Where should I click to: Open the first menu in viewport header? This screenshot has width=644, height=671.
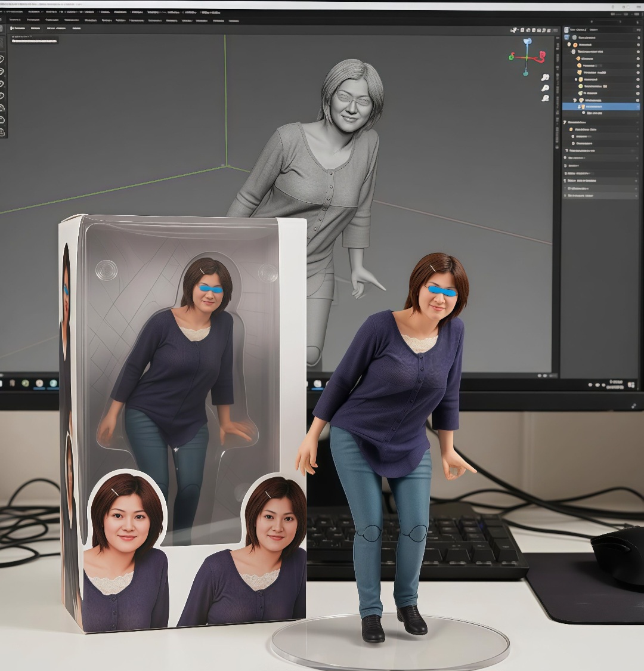[x=16, y=28]
